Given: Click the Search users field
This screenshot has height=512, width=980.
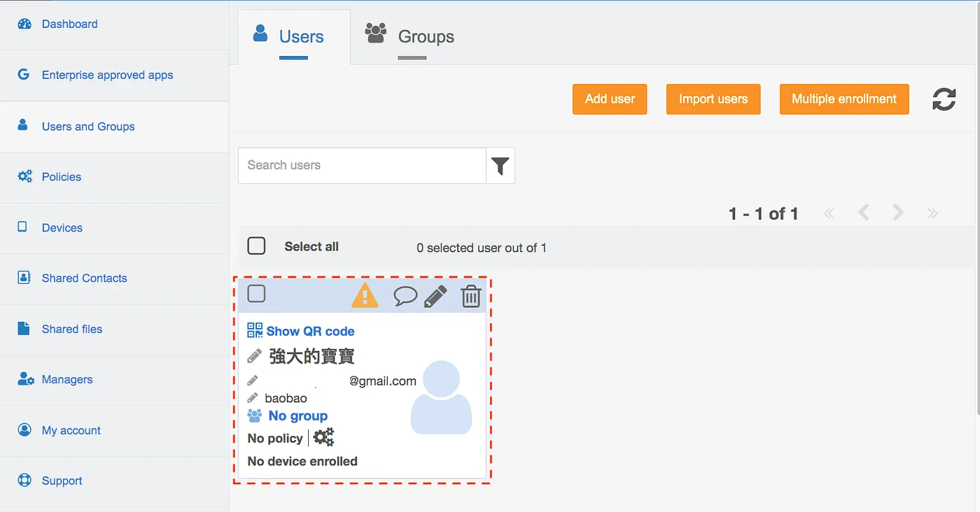Looking at the screenshot, I should 362,166.
